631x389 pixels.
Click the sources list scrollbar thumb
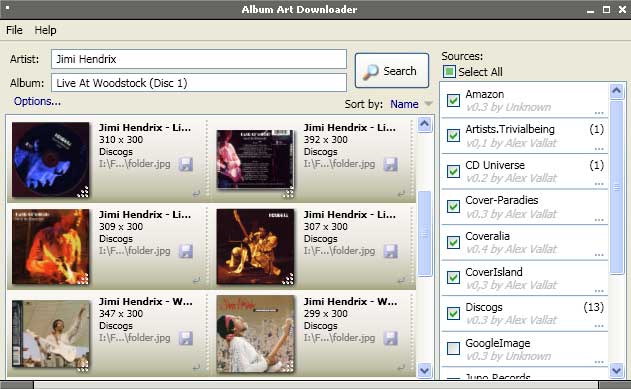617,187
